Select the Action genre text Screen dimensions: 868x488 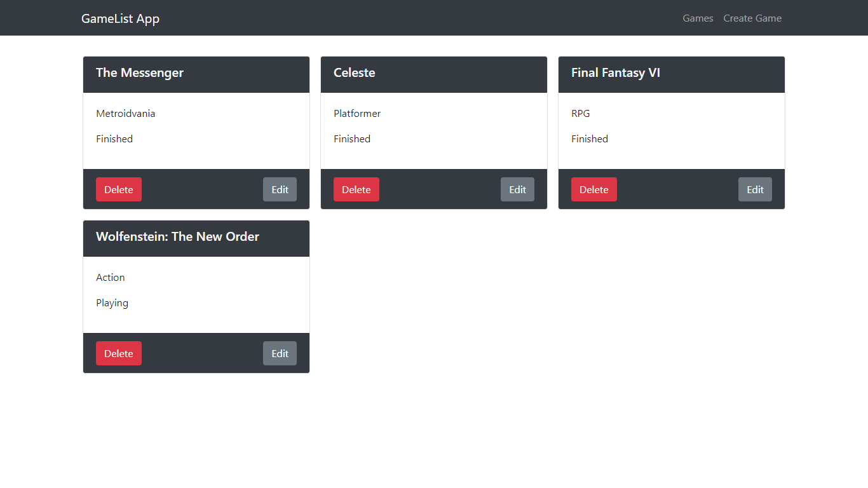(x=111, y=277)
